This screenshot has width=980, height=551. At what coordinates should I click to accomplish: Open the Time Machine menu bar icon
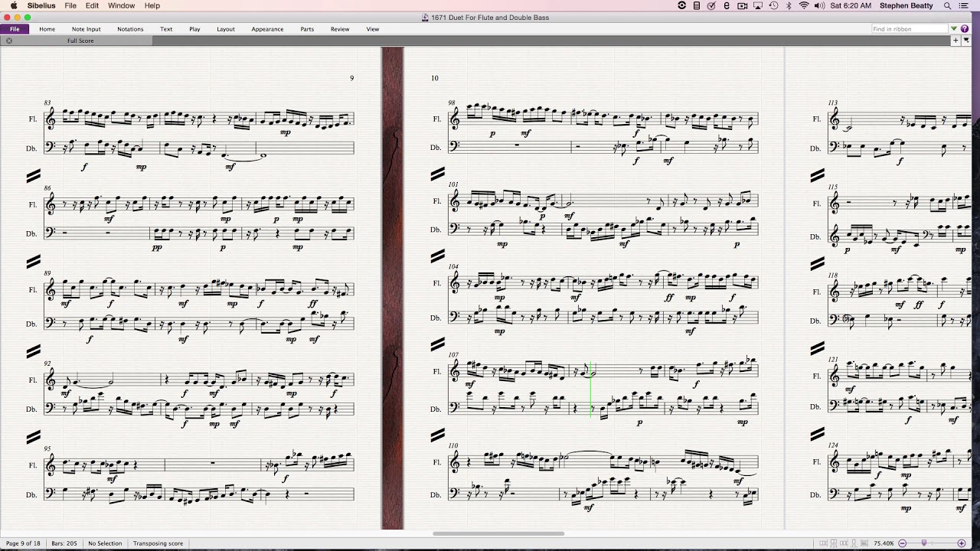click(x=773, y=5)
